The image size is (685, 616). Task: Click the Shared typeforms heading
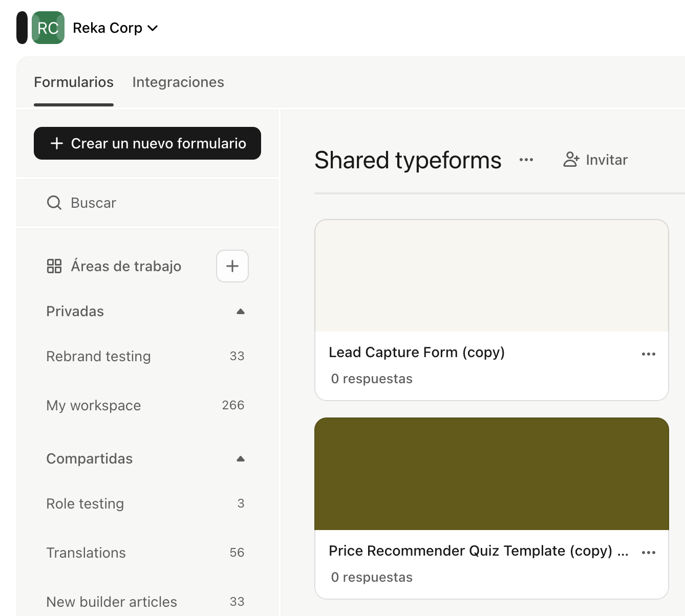coord(408,160)
